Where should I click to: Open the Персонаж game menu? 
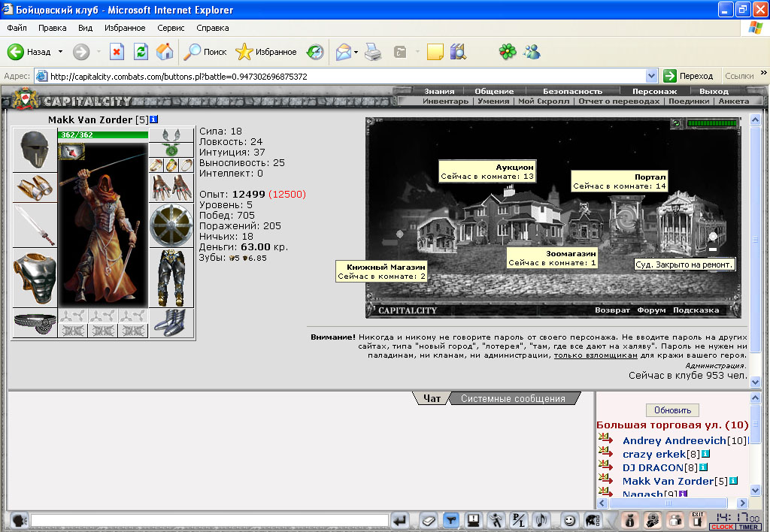pyautogui.click(x=654, y=91)
